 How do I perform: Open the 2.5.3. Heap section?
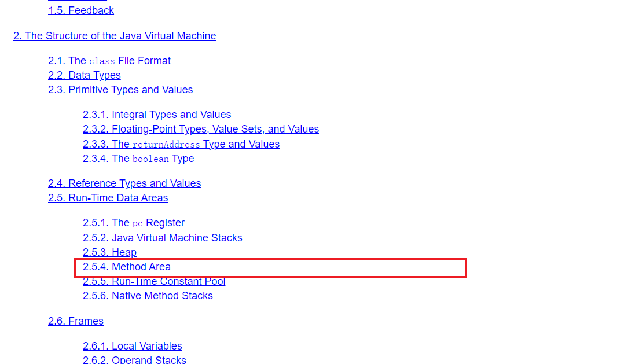click(x=110, y=252)
